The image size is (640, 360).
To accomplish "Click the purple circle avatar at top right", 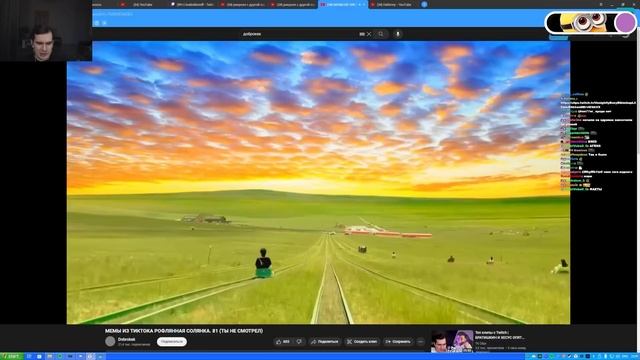I will click(625, 22).
